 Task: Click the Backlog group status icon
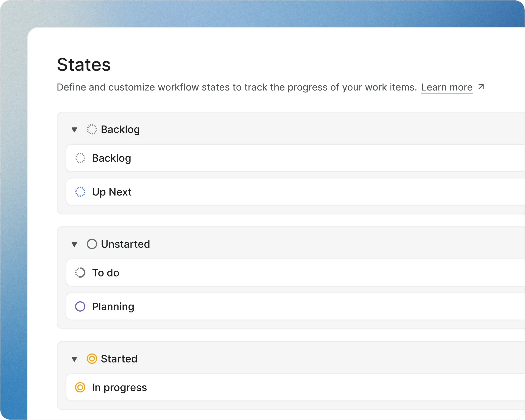click(x=92, y=129)
